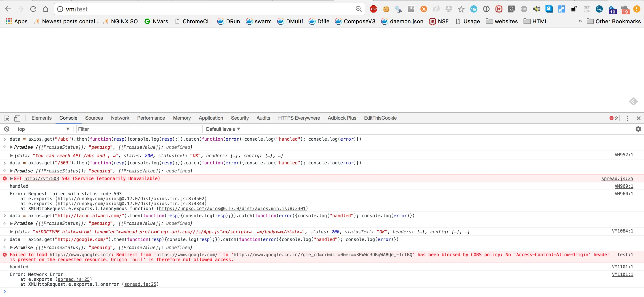Expand the GET 503 error entry

click(x=11, y=179)
